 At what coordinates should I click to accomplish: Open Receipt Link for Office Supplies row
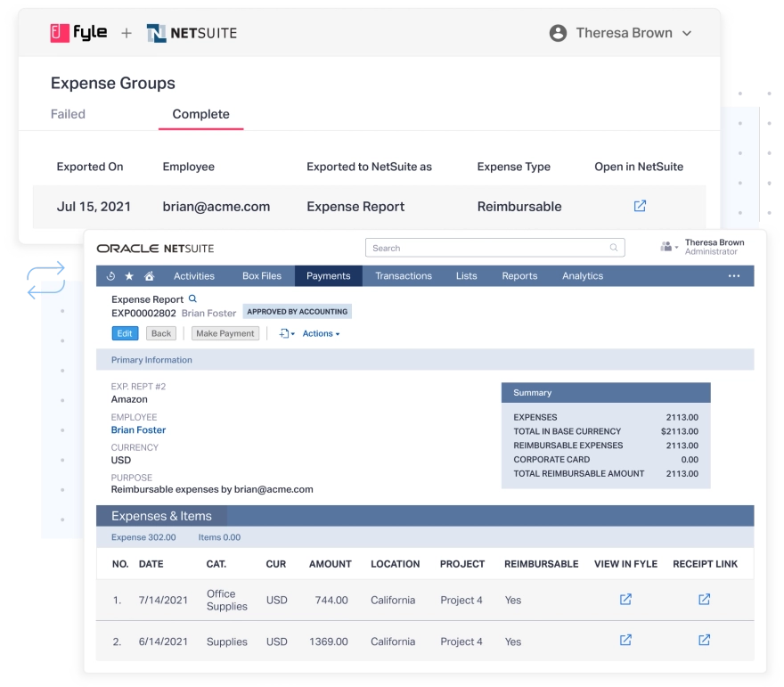pos(704,600)
